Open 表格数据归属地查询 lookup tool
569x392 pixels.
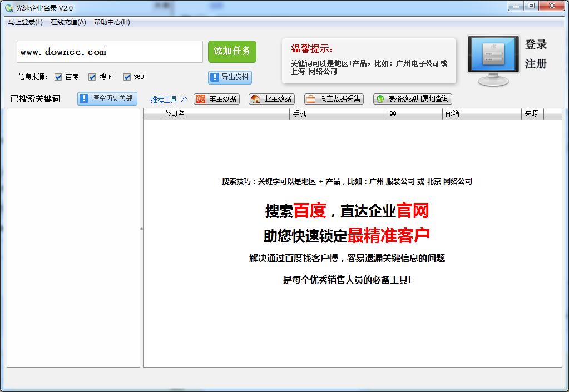pos(412,99)
